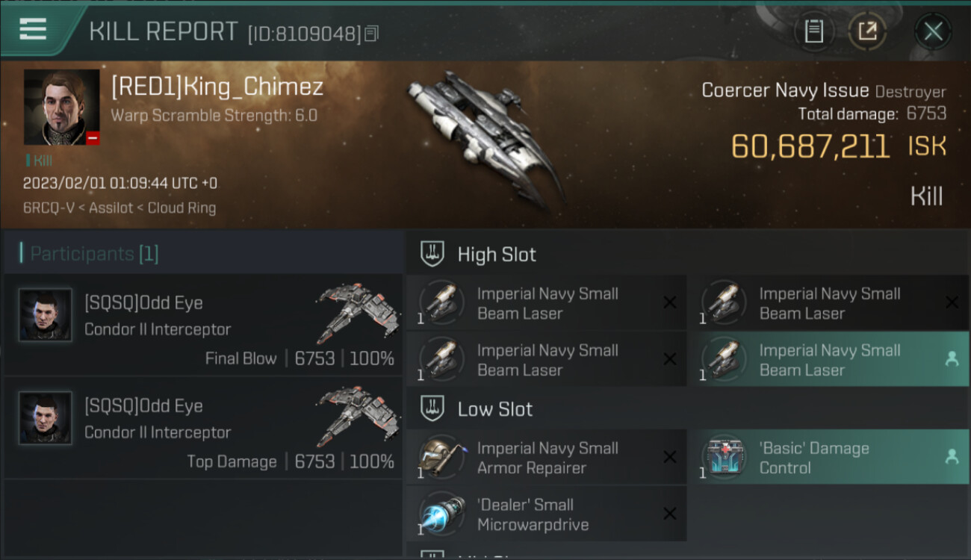Click the clipboard report icon
The width and height of the screenshot is (971, 560).
tap(813, 31)
